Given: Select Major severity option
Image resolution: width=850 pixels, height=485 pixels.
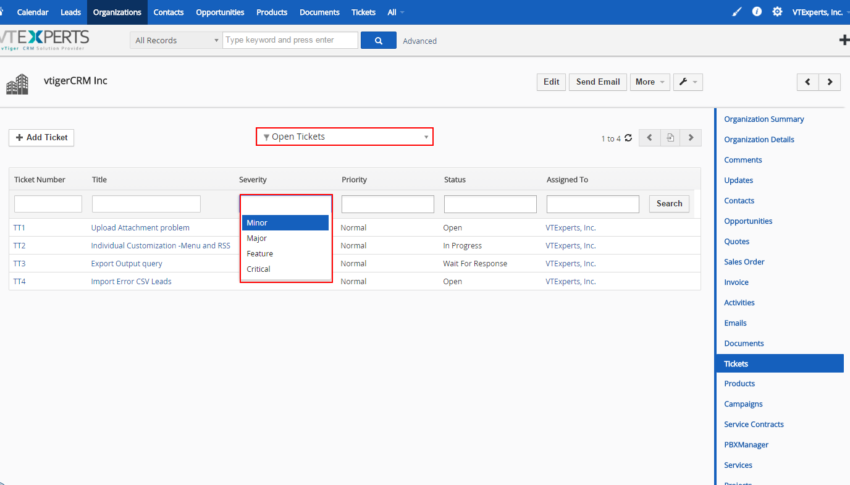Looking at the screenshot, I should click(x=285, y=238).
